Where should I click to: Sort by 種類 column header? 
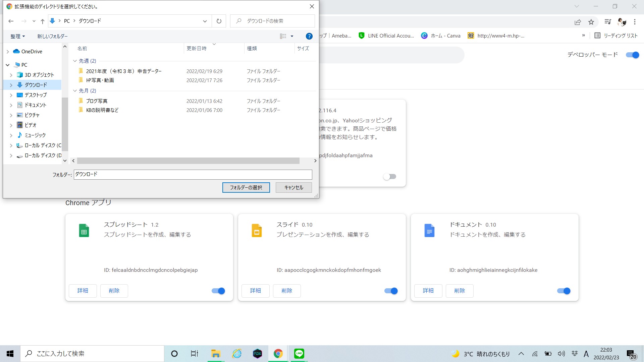pyautogui.click(x=252, y=49)
